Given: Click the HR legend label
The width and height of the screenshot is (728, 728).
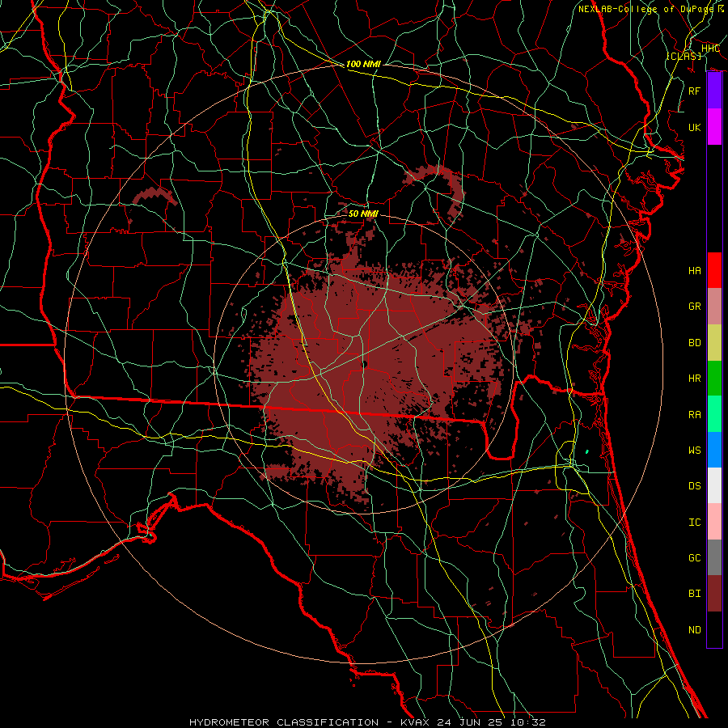Looking at the screenshot, I should 694,379.
